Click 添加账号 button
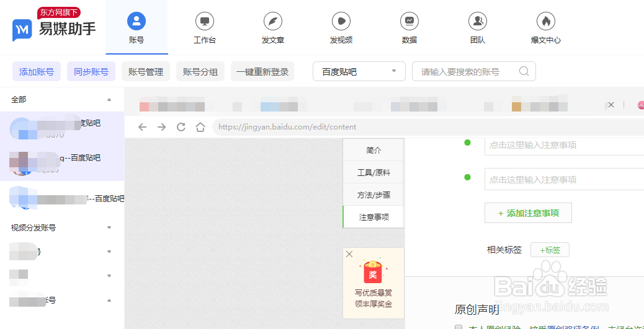This screenshot has height=329, width=644. (37, 72)
